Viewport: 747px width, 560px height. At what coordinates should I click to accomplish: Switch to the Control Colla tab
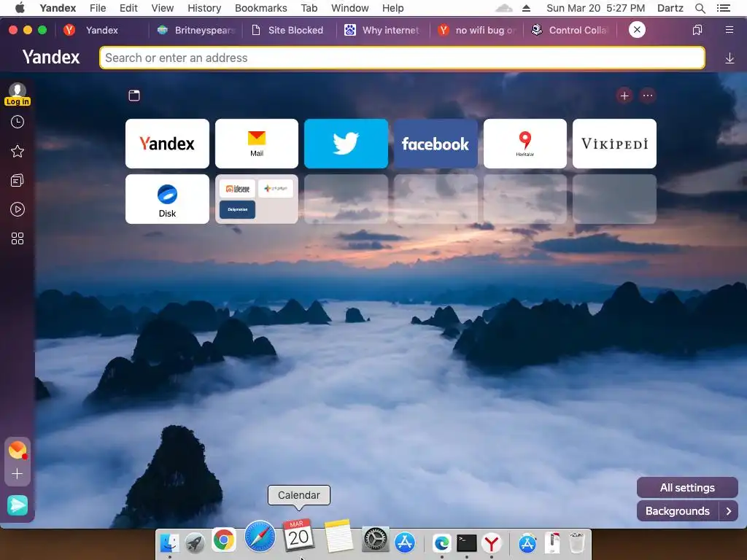pos(570,30)
